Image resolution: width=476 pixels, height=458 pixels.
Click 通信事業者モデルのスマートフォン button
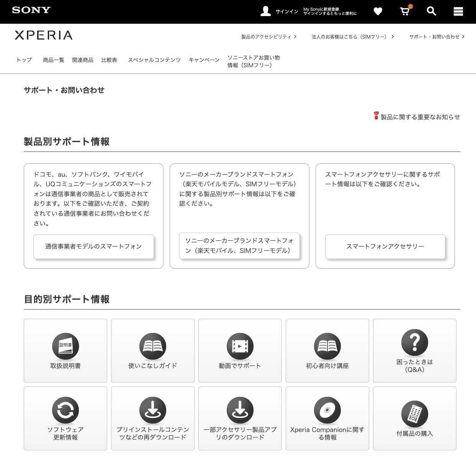click(x=93, y=246)
